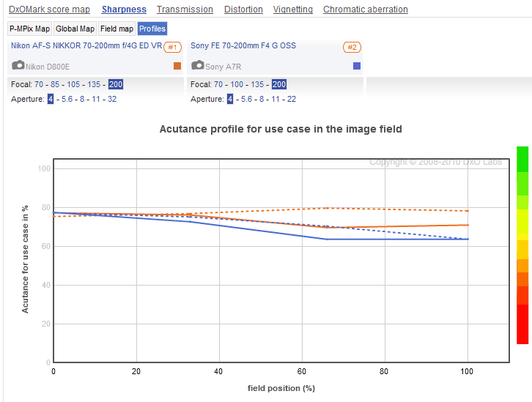
Task: Click the #1 lens badge
Action: coord(172,47)
